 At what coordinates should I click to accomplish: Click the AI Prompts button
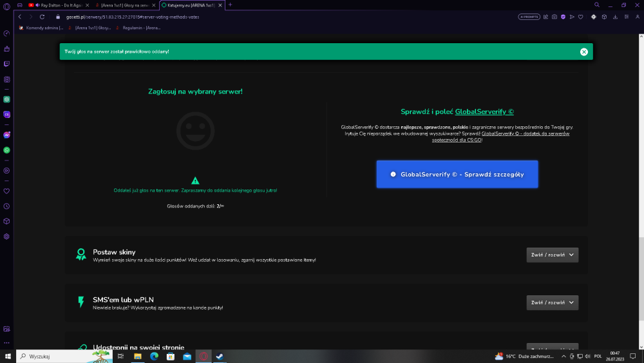(529, 17)
